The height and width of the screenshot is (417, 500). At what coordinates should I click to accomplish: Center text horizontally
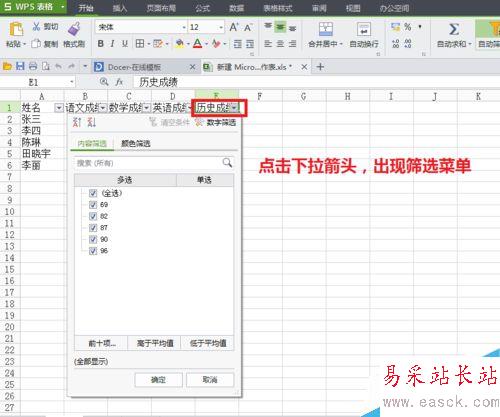[x=280, y=44]
